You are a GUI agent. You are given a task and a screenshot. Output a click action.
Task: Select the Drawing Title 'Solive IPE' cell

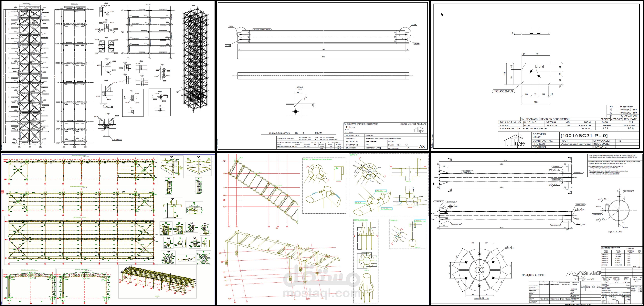pyautogui.click(x=369, y=135)
